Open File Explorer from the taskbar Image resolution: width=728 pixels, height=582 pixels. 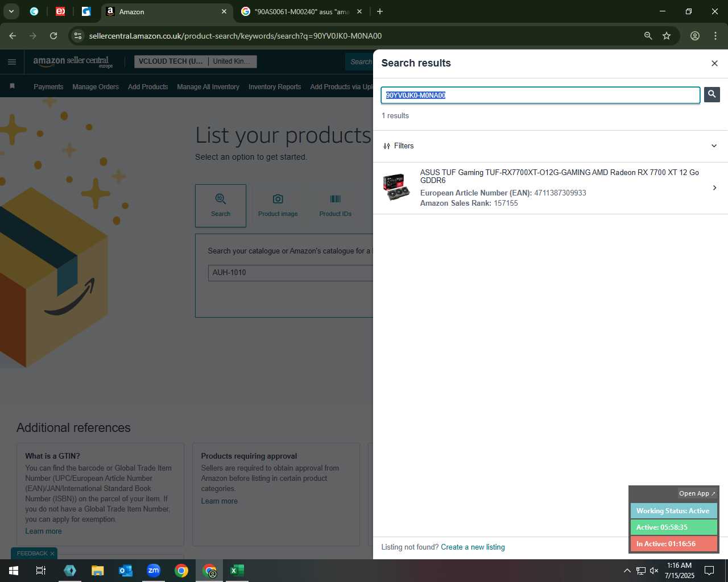tap(98, 571)
